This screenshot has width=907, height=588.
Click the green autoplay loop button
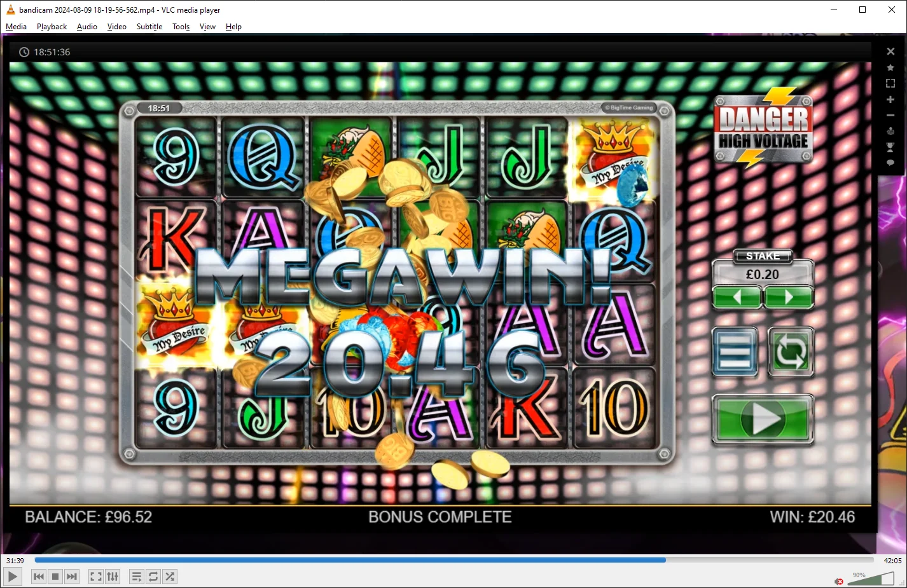click(791, 351)
